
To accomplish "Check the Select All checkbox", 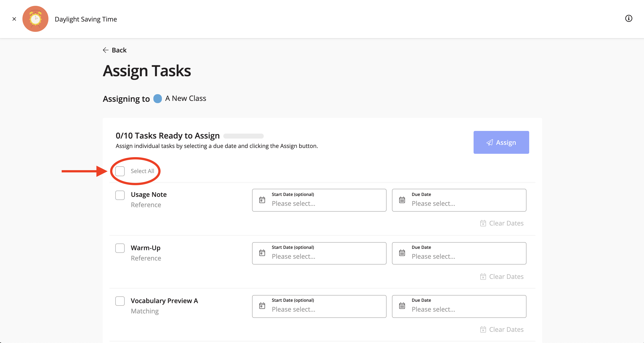I will (120, 171).
